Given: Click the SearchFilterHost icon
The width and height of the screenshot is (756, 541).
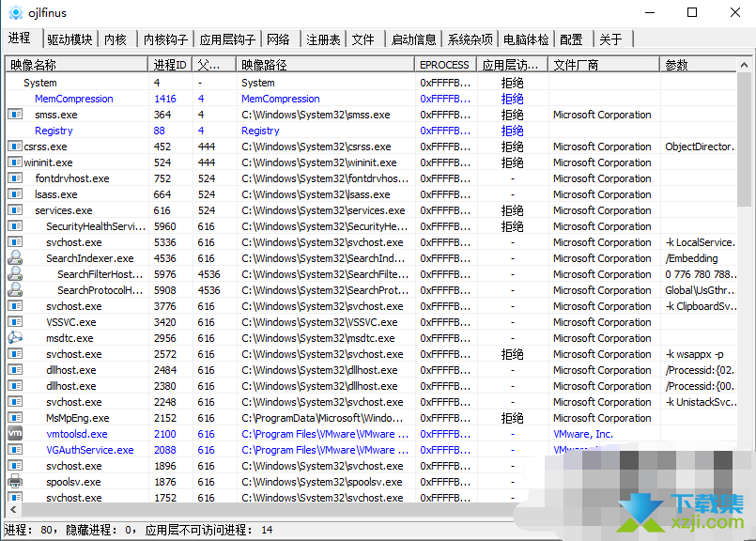Looking at the screenshot, I should click(x=15, y=273).
